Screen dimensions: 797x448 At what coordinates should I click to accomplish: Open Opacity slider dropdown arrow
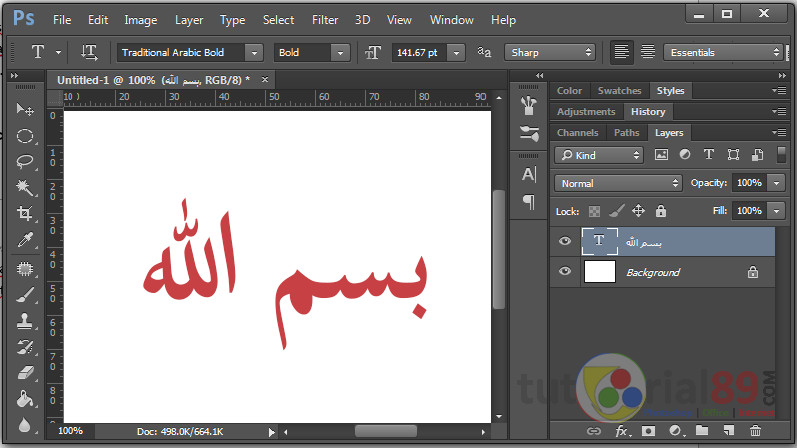(777, 183)
